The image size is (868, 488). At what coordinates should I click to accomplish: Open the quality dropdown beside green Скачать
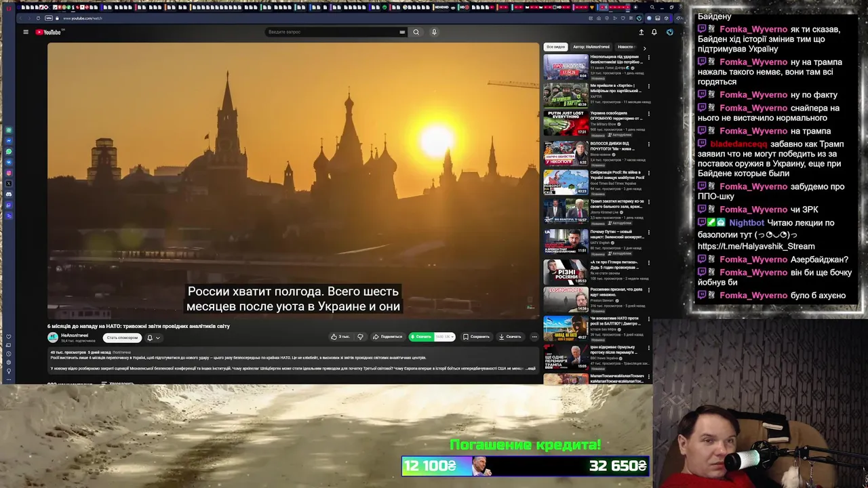coord(444,337)
